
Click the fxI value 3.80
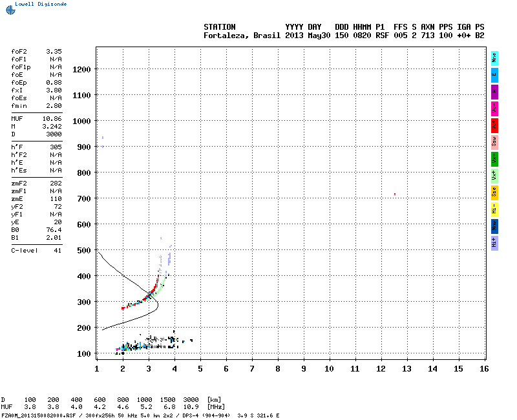(x=54, y=90)
